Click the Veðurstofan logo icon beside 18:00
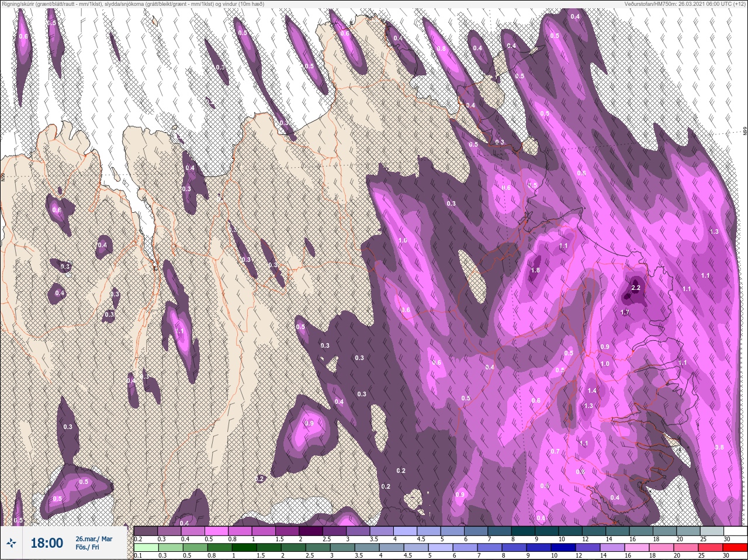748x560 pixels. tap(11, 543)
